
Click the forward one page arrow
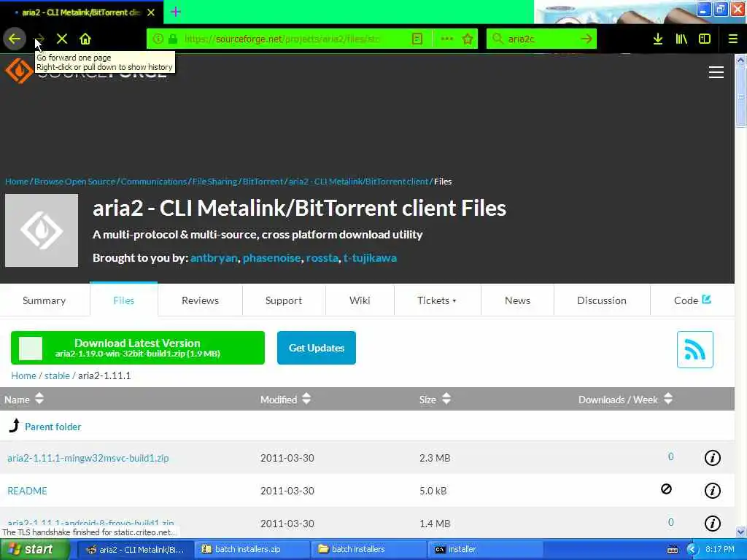40,39
